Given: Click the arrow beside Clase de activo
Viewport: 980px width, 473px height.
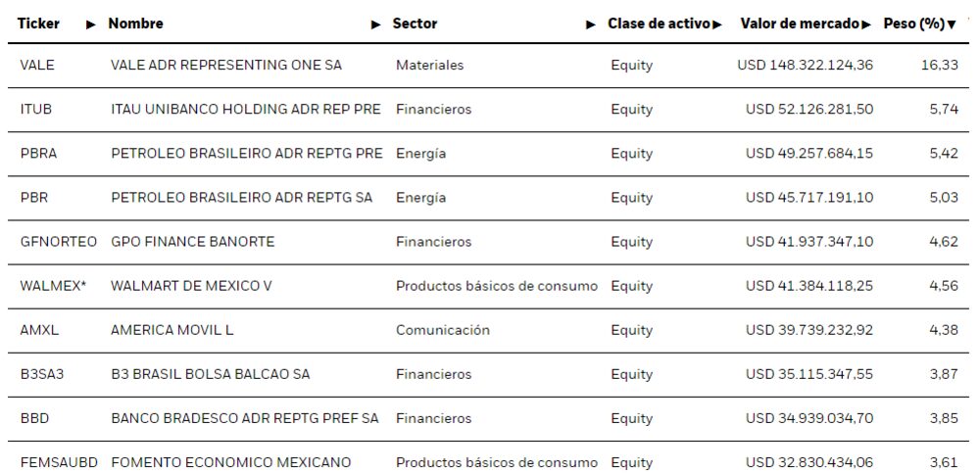Looking at the screenshot, I should point(717,24).
